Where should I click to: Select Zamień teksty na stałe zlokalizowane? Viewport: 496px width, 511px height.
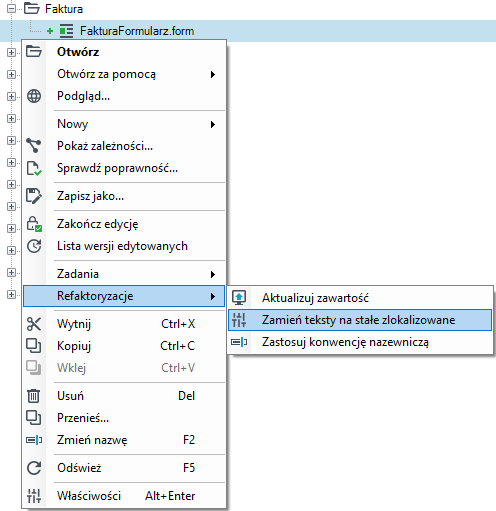pyautogui.click(x=360, y=320)
